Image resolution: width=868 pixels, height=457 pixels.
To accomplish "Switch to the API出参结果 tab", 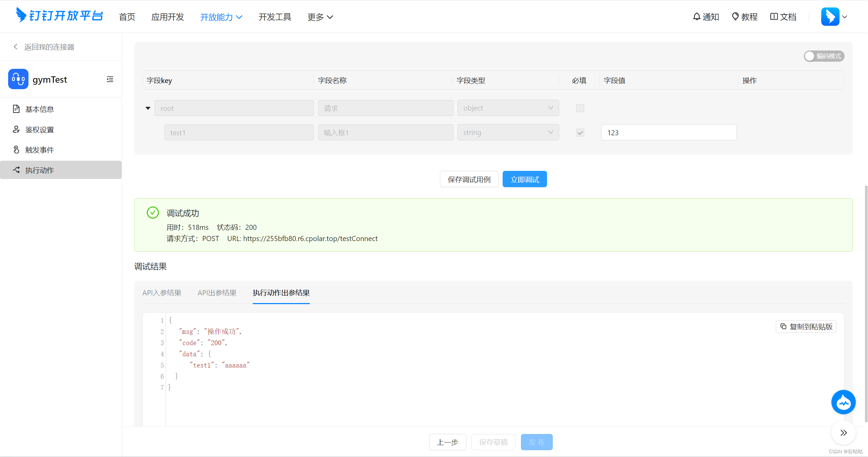I will click(x=217, y=293).
